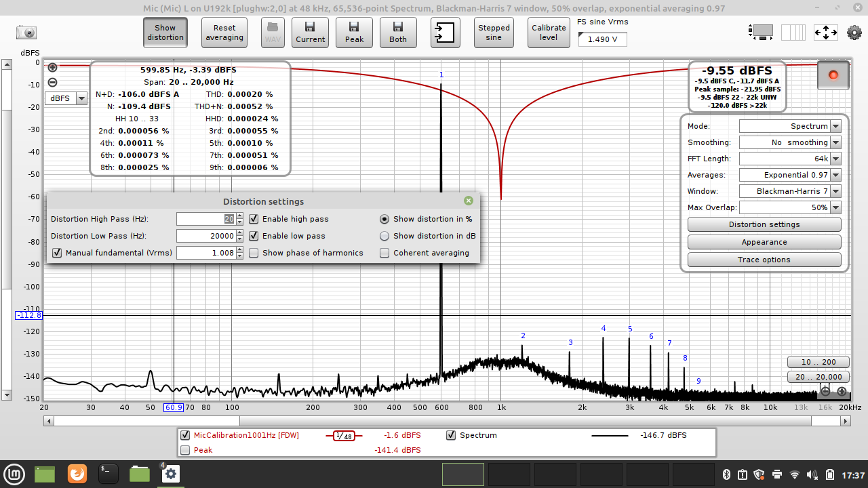Click the Calibrate level button
Screen dimensions: 868x488
click(x=549, y=33)
